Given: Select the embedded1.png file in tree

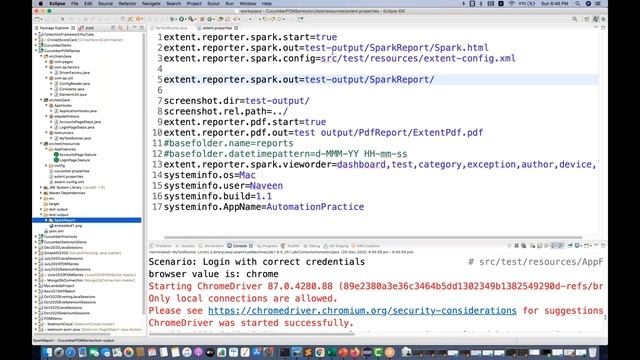Looking at the screenshot, I should (x=68, y=225).
